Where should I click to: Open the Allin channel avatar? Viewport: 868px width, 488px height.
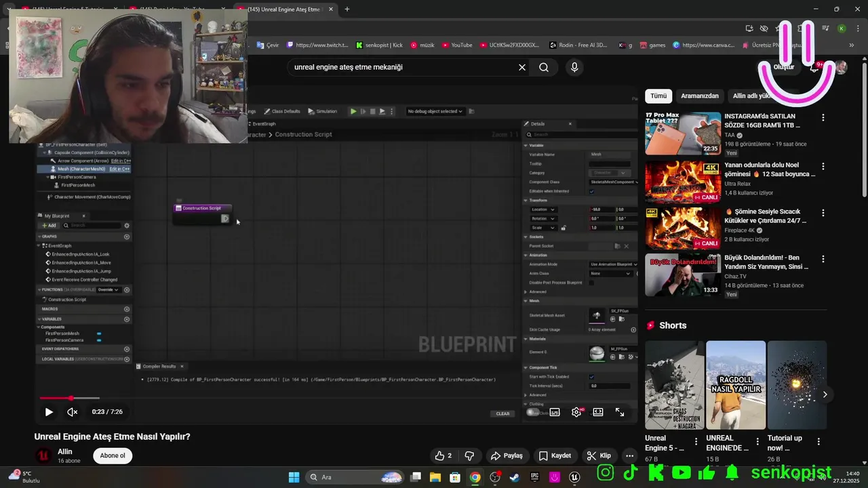tap(43, 455)
